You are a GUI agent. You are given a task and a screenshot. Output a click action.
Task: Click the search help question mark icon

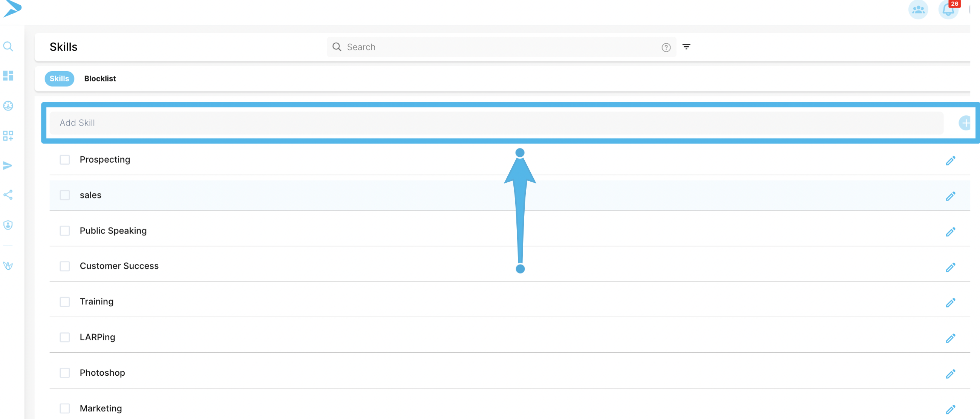[666, 47]
